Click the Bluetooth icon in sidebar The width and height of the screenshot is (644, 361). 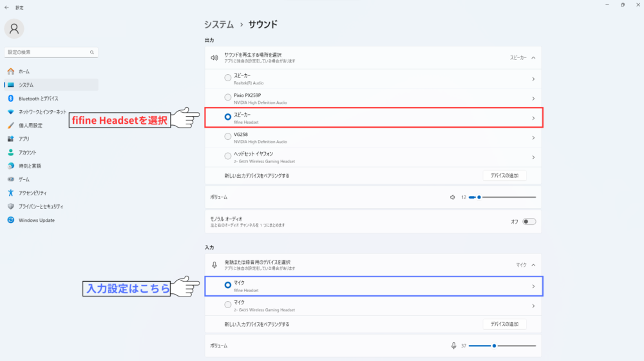click(11, 98)
